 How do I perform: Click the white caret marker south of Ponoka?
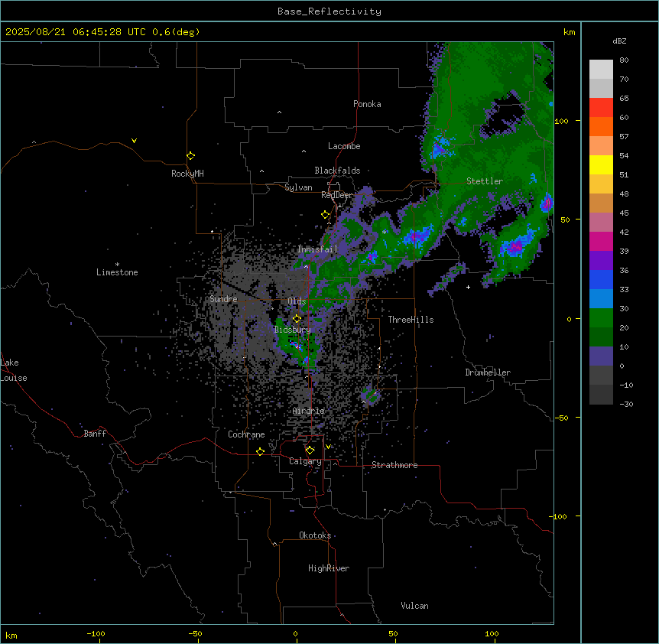[x=279, y=112]
